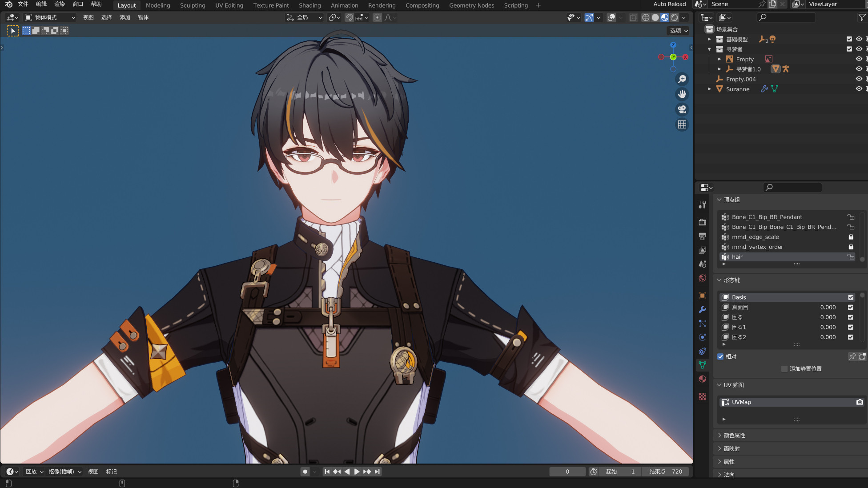Open the Tool properties tab icon

coord(703,205)
